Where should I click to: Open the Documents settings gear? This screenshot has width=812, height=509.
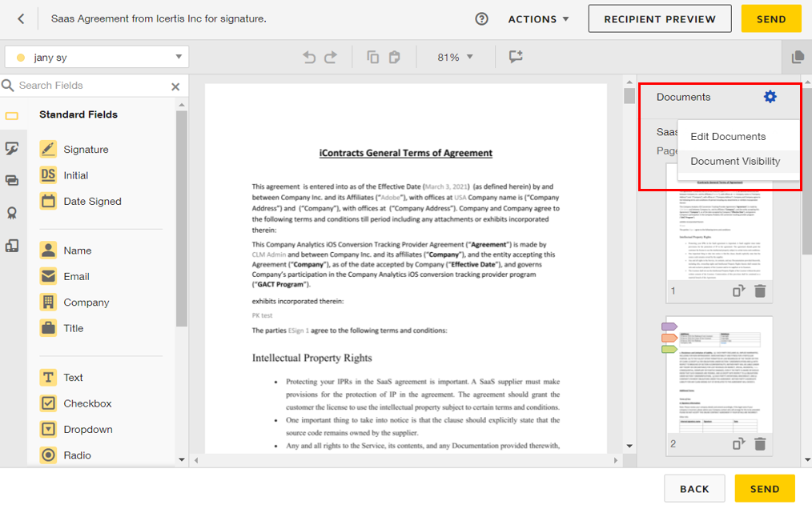tap(770, 97)
